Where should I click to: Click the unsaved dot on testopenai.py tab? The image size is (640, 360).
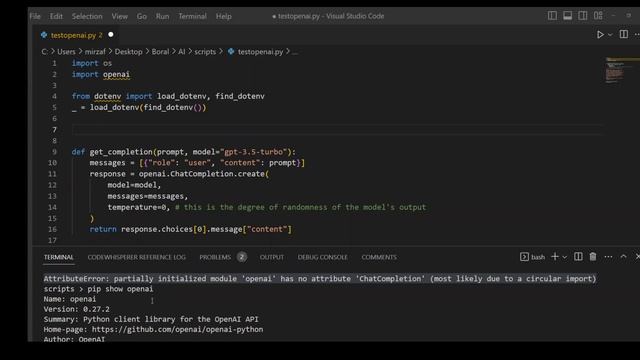coord(111,35)
